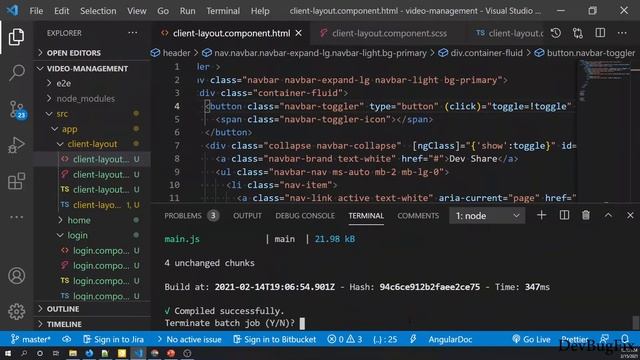The image size is (640, 360).
Task: Open timeline history icon in editor toolbar
Action: coord(556,33)
